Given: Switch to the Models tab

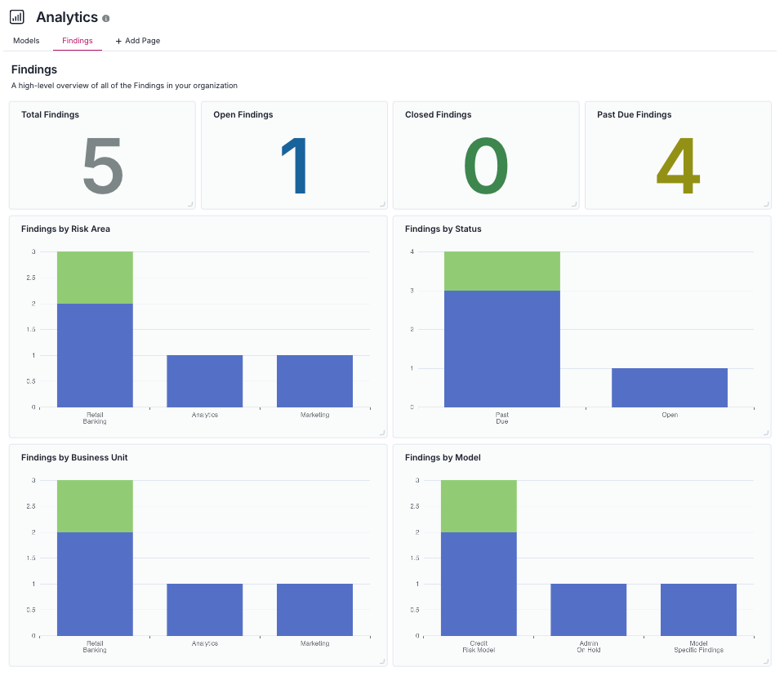Looking at the screenshot, I should click(26, 40).
